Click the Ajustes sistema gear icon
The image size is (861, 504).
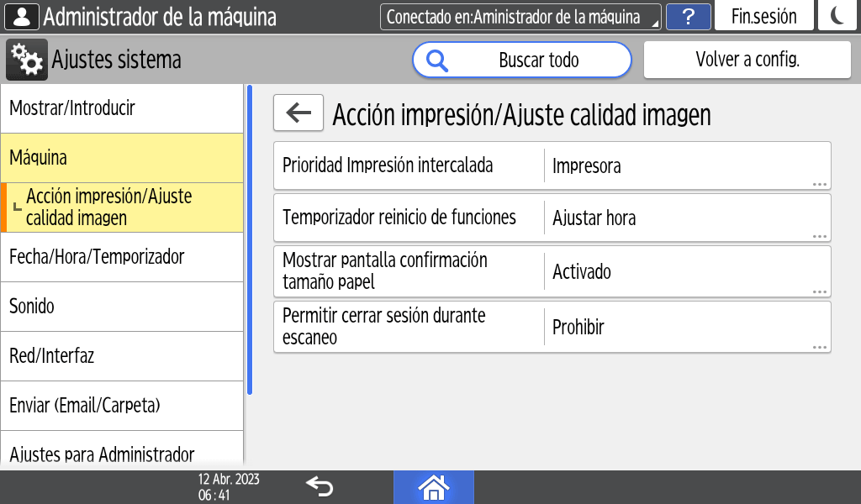pyautogui.click(x=27, y=60)
